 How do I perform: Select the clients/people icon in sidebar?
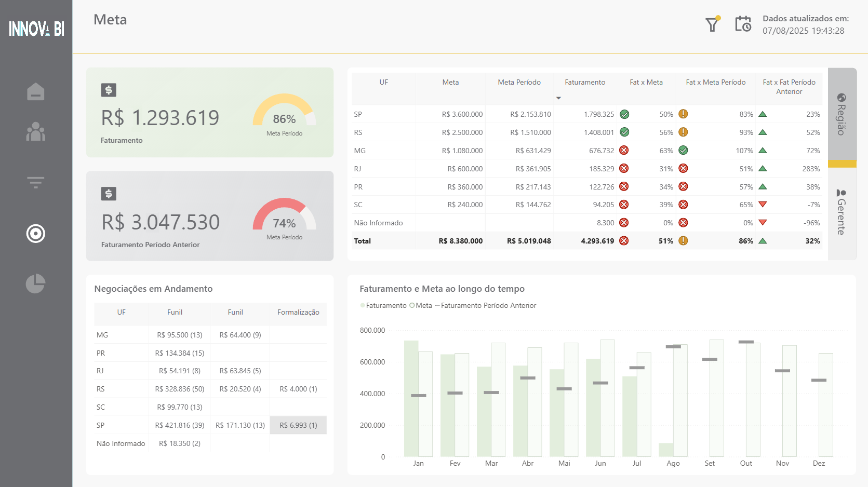point(35,132)
